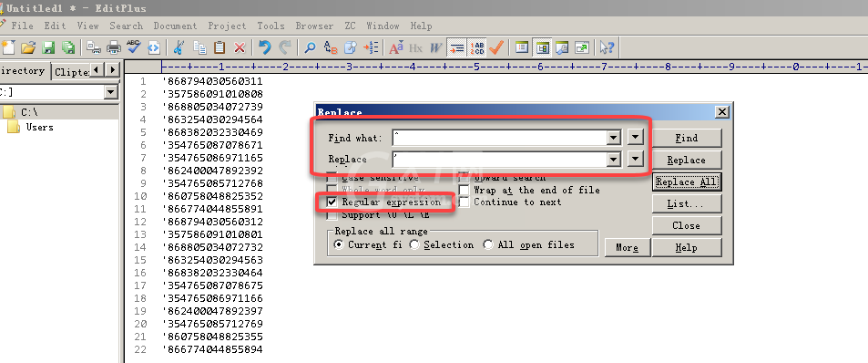
Task: Click the Replace All button
Action: [687, 181]
